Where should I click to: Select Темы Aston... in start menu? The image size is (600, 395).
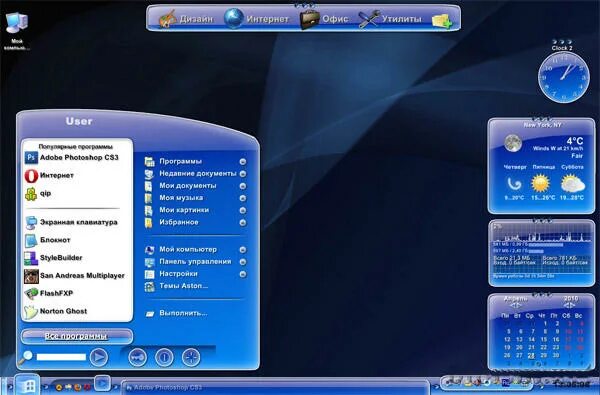click(177, 286)
